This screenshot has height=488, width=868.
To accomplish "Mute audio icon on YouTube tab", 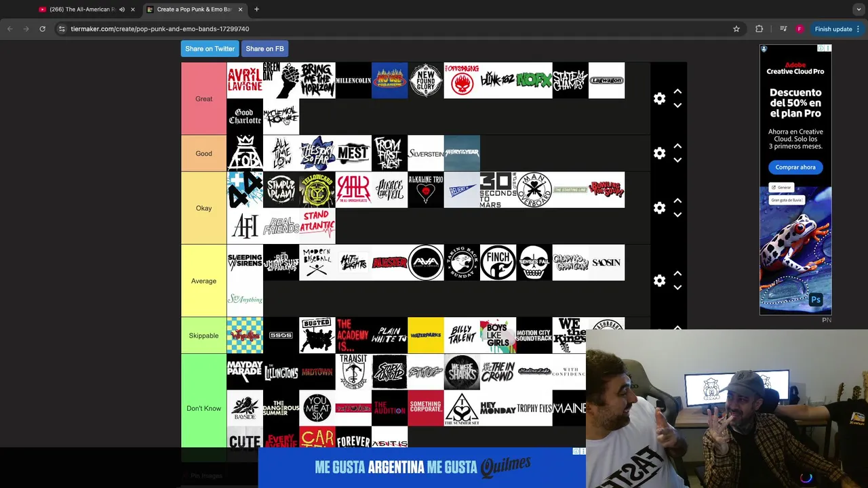I will pos(122,9).
